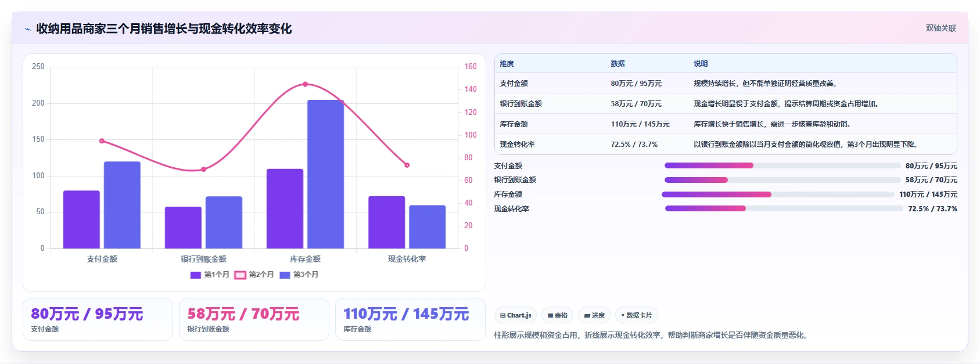Click the 库存金额 x-axis label under the chart
The height and width of the screenshot is (364, 980).
pos(305,259)
